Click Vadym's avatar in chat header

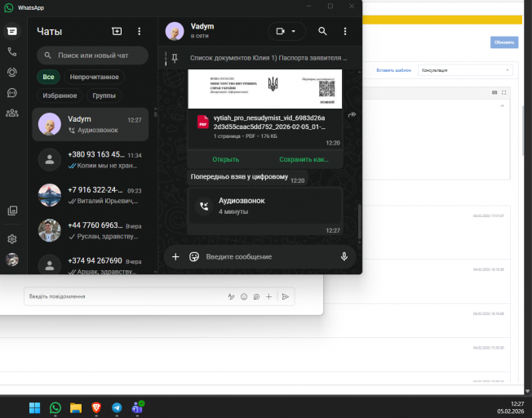(x=175, y=31)
